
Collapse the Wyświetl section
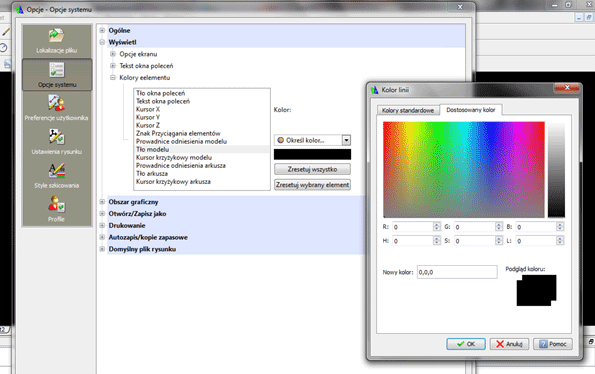(x=102, y=42)
